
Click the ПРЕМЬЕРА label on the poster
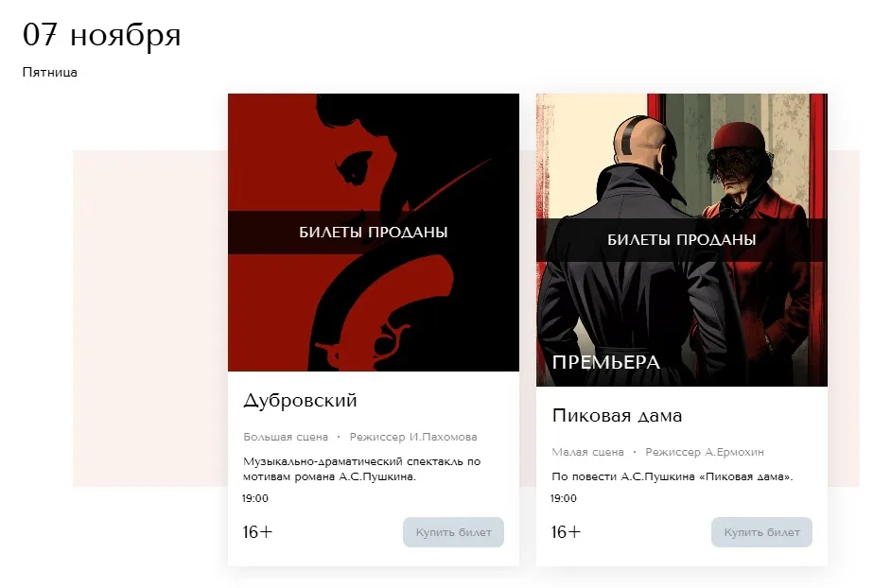[605, 362]
